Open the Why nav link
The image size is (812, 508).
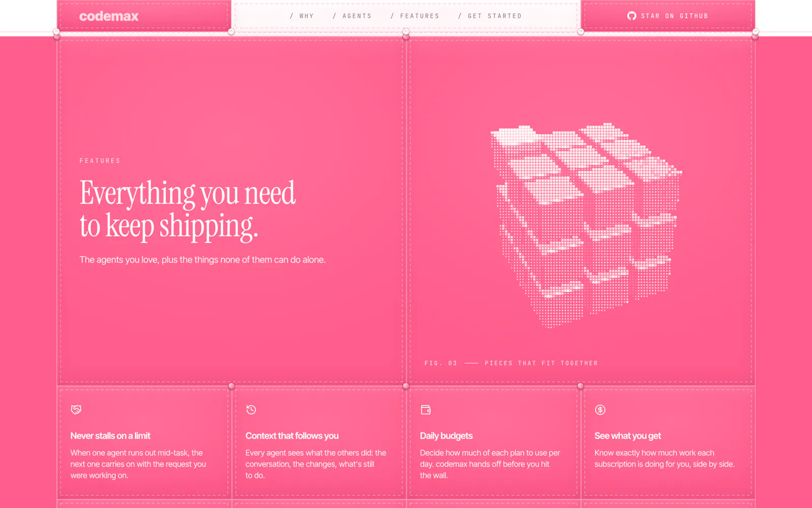(302, 16)
